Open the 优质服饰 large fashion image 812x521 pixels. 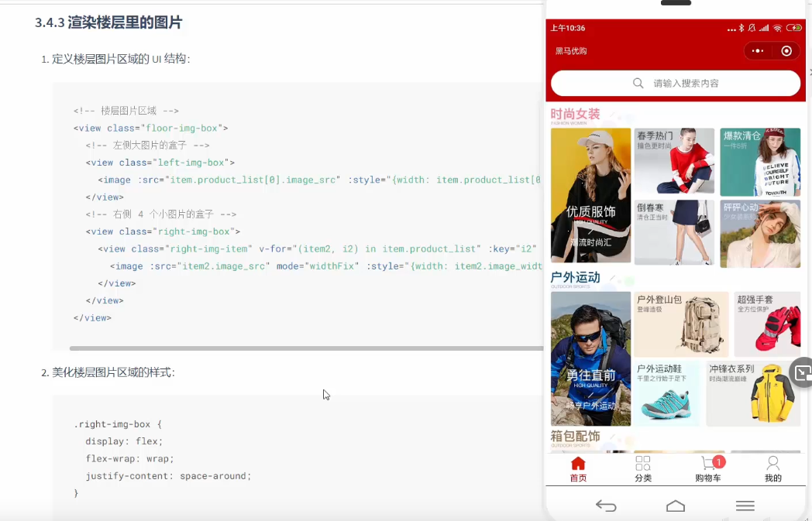(x=591, y=196)
